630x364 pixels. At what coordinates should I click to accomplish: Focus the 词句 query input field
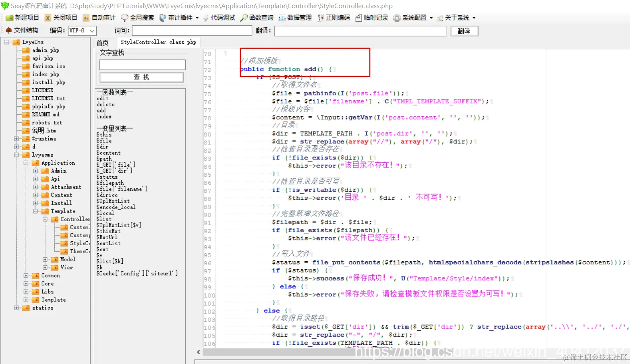click(192, 31)
